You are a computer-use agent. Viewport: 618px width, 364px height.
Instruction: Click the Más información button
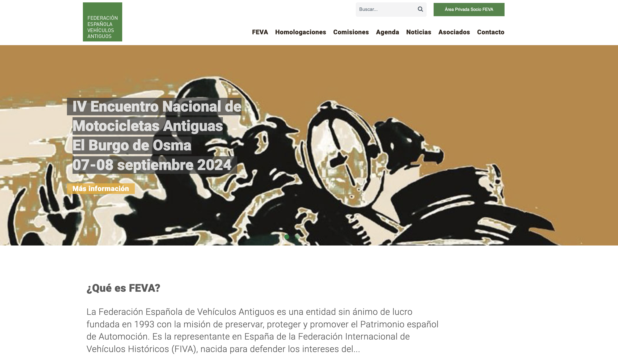point(101,189)
